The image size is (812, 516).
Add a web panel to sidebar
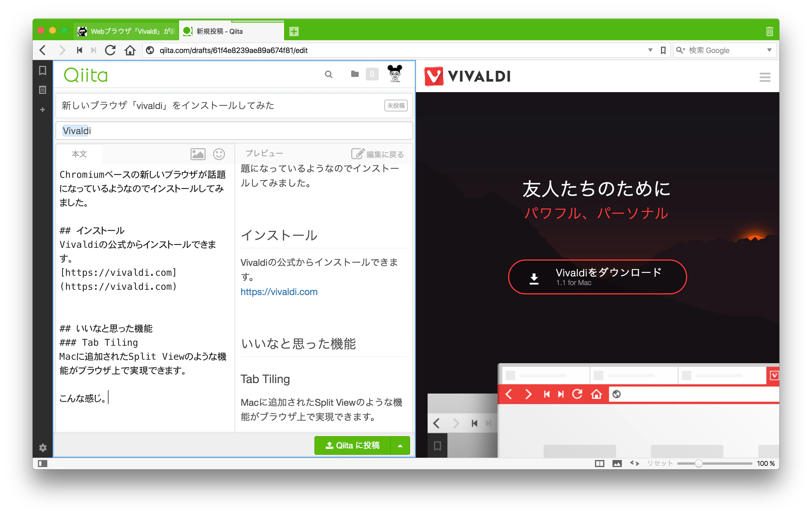[x=43, y=110]
